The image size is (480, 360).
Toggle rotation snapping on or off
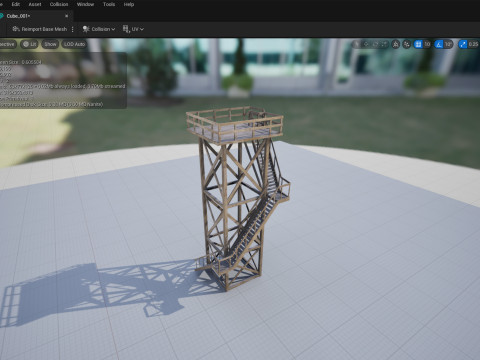pos(439,44)
